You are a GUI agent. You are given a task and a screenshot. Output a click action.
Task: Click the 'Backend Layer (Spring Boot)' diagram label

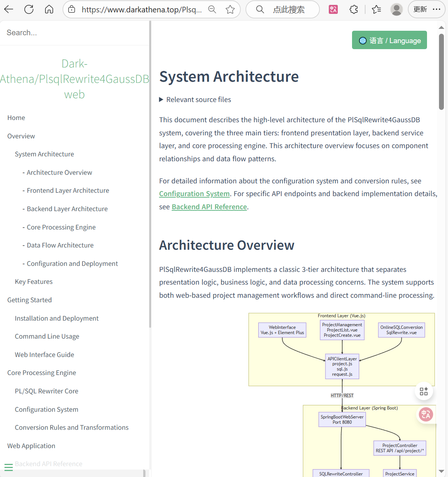click(369, 408)
